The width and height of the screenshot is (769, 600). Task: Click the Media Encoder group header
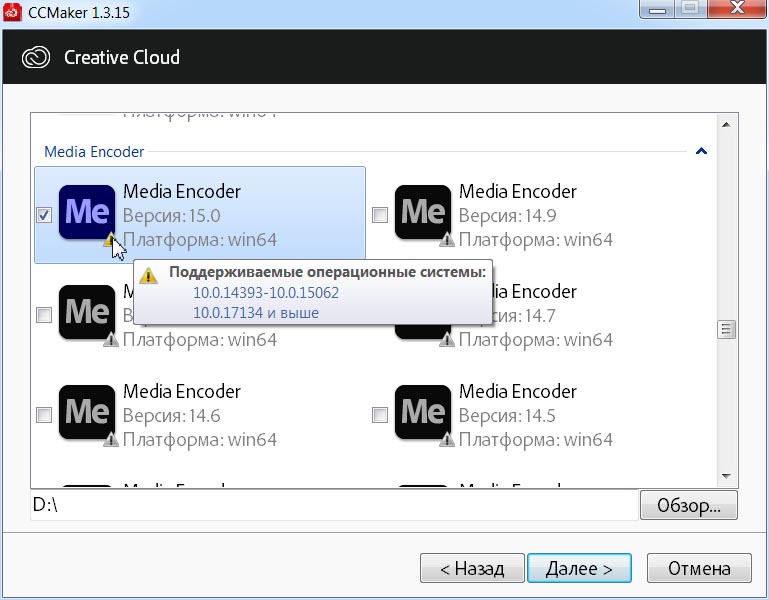[x=94, y=152]
